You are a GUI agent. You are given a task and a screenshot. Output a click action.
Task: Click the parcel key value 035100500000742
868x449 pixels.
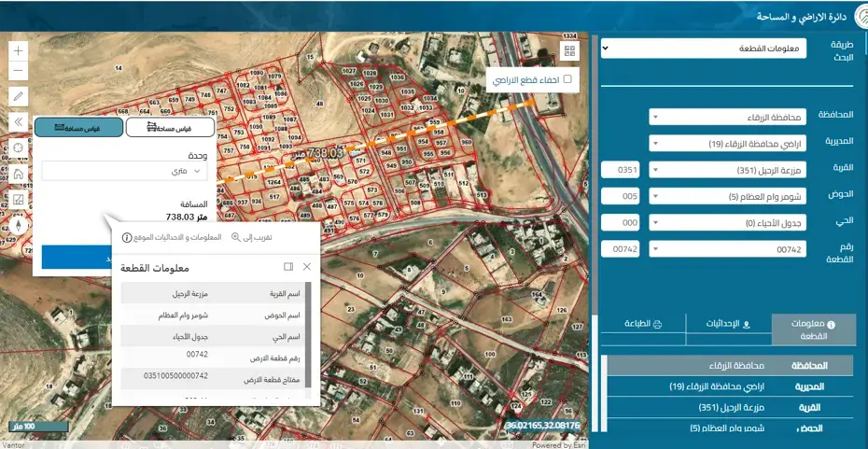(175, 376)
